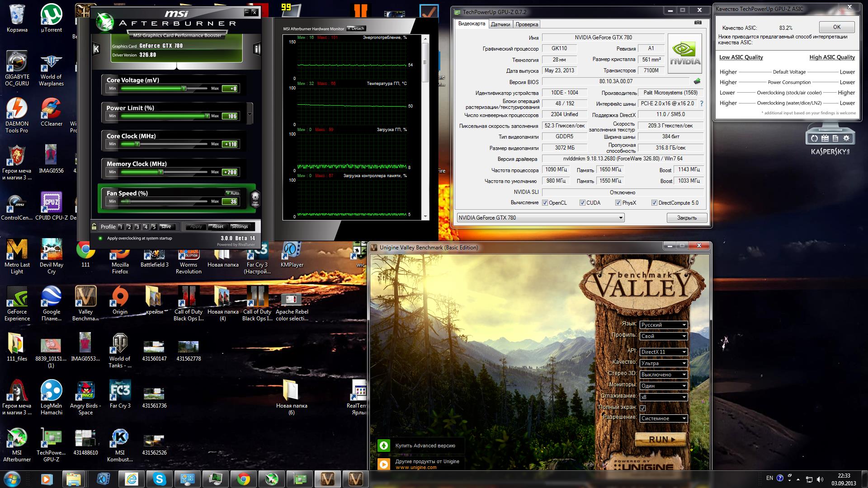This screenshot has width=868, height=488.
Task: Switch to the Проверка tab
Action: click(x=527, y=24)
